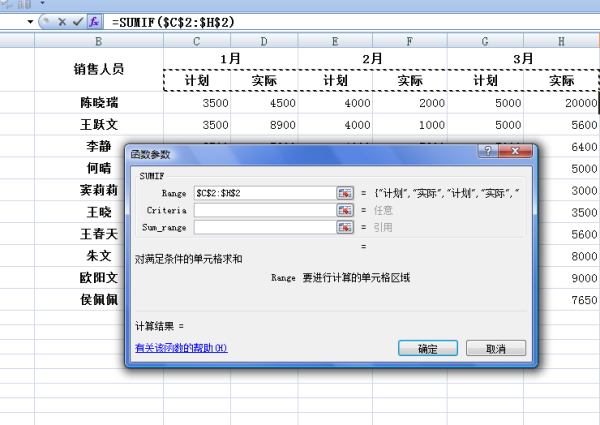Collapse dialog using Range field selector icon
Screen dimensions: 600x425
click(x=345, y=192)
